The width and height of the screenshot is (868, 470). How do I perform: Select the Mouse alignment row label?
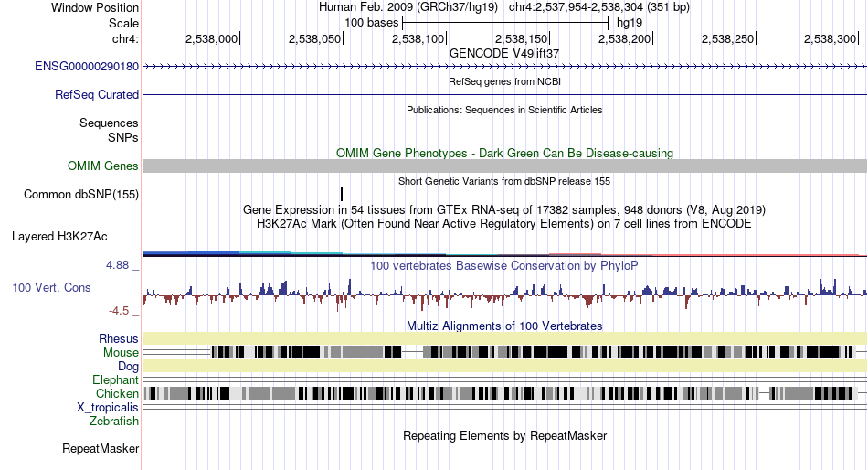pos(121,353)
